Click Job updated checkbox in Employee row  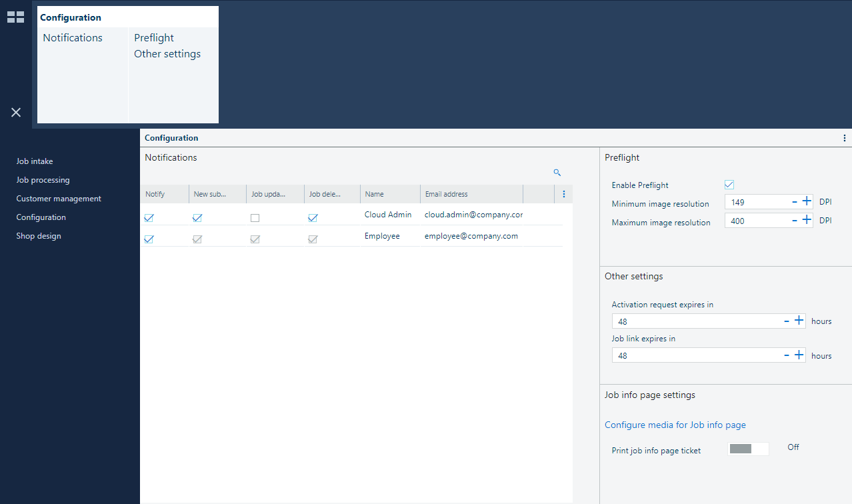pos(255,239)
